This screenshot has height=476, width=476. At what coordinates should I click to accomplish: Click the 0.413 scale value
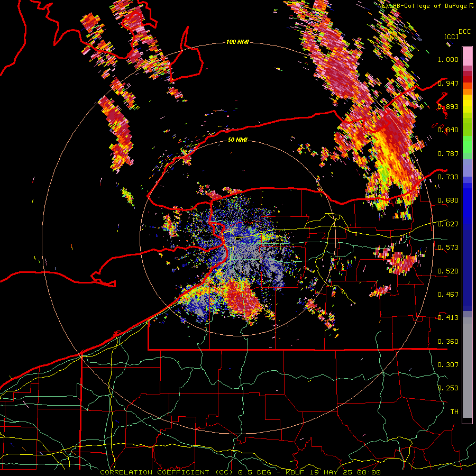pyautogui.click(x=448, y=318)
